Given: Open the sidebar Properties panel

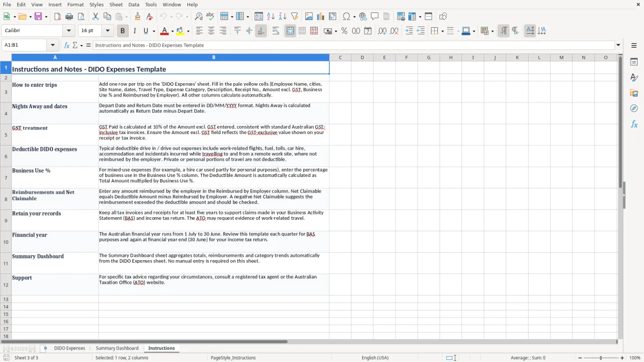Looking at the screenshot, I should point(634,62).
